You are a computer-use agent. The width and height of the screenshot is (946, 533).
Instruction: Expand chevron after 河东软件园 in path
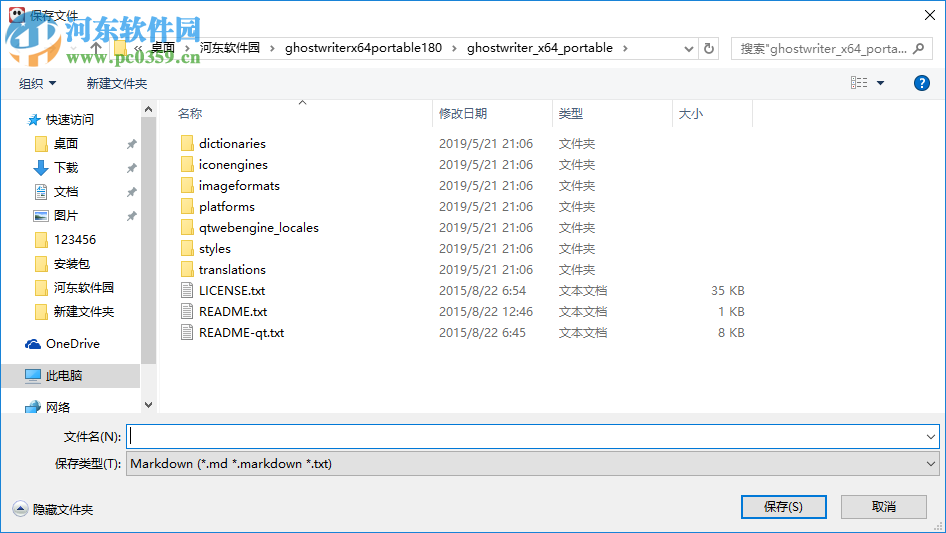pos(272,48)
